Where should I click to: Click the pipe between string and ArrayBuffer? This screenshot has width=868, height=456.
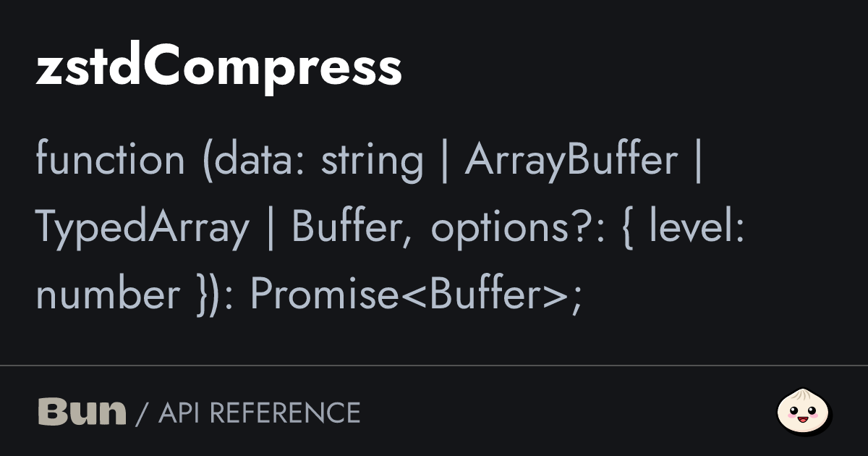coord(444,160)
